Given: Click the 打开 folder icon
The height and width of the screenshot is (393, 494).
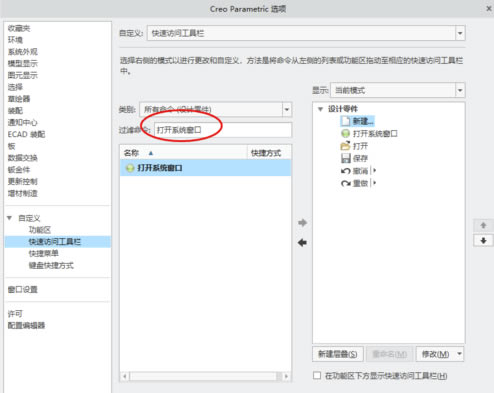Looking at the screenshot, I should pos(345,146).
